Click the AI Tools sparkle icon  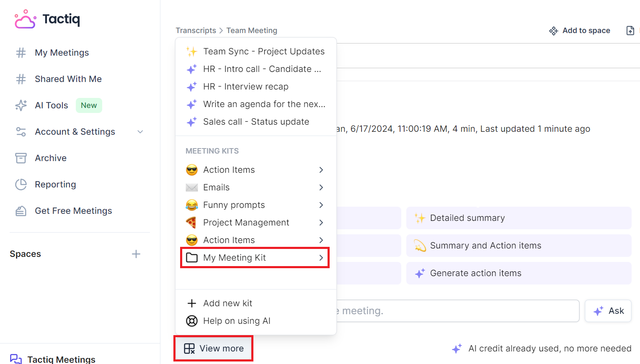click(21, 105)
